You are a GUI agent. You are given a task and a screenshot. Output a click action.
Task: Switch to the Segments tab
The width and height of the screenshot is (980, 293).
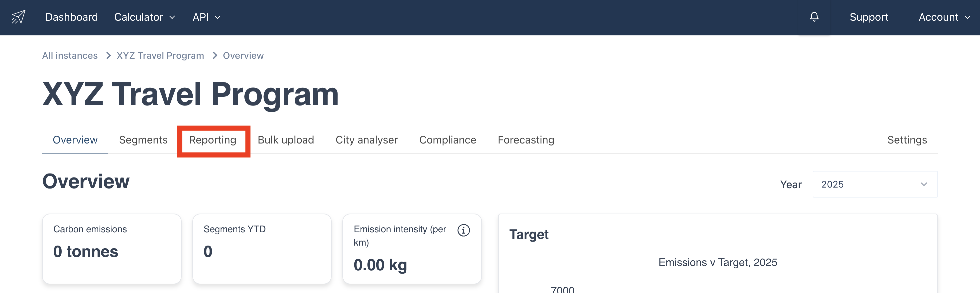pos(143,140)
